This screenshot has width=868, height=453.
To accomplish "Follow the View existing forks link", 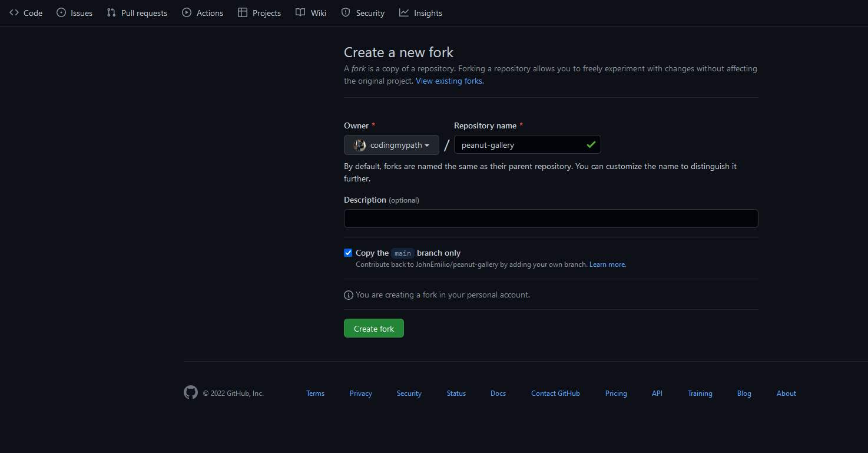I will (x=450, y=81).
